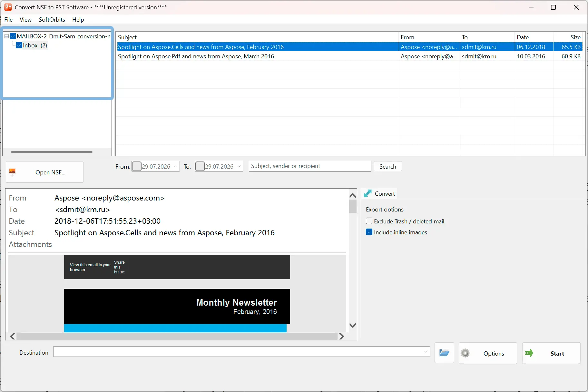Sort by the Subject column header
The height and width of the screenshot is (392, 588).
pyautogui.click(x=257, y=37)
